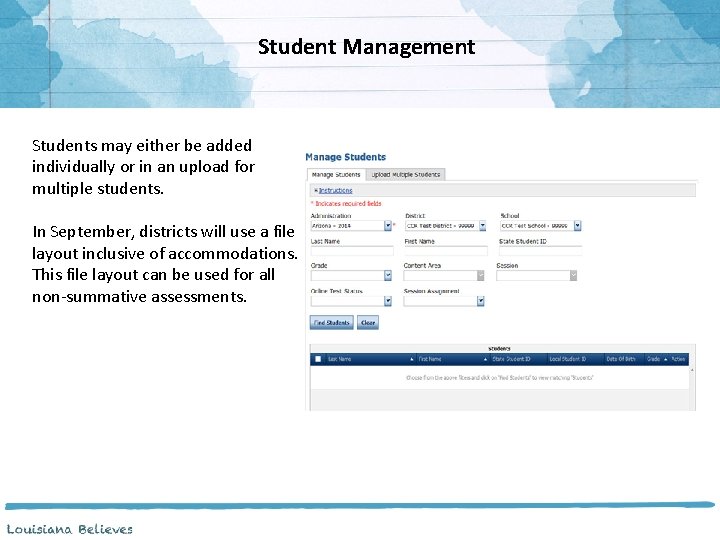Click the Action column header
Screen dimensions: 720x540
point(678,359)
